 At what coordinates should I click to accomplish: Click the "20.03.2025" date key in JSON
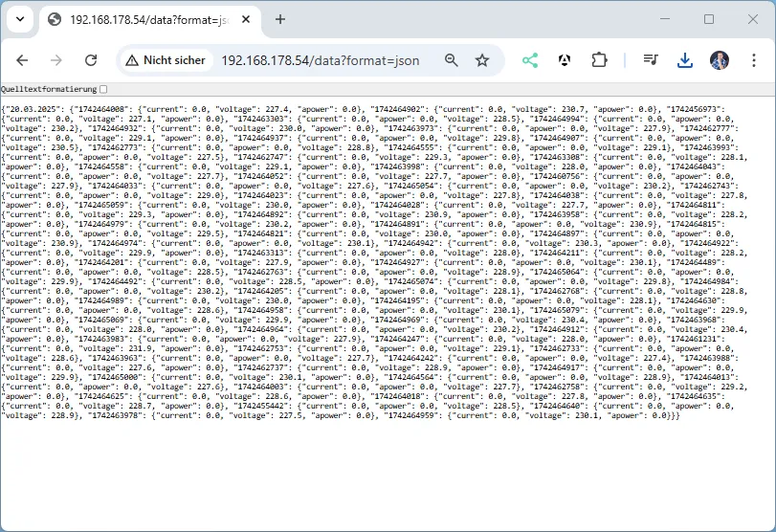[x=34, y=109]
